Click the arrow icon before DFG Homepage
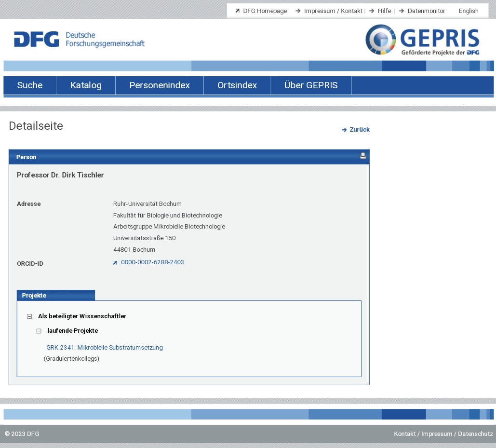 (x=237, y=11)
